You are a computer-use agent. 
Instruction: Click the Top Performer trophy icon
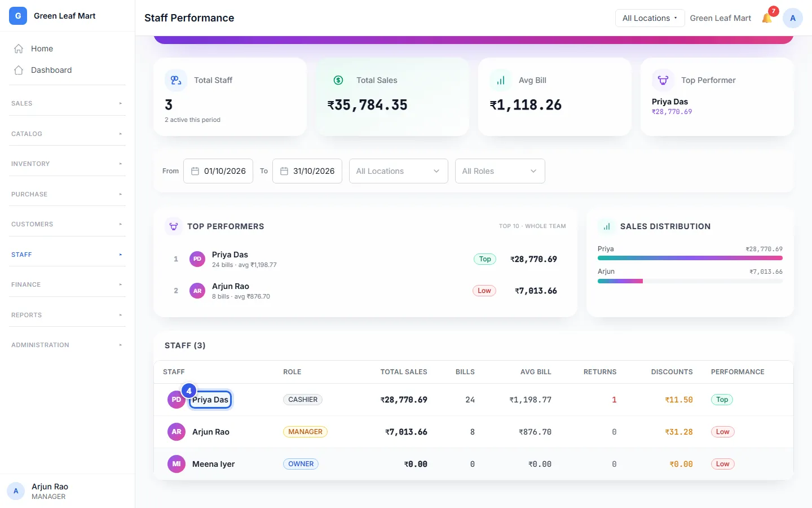click(x=663, y=80)
